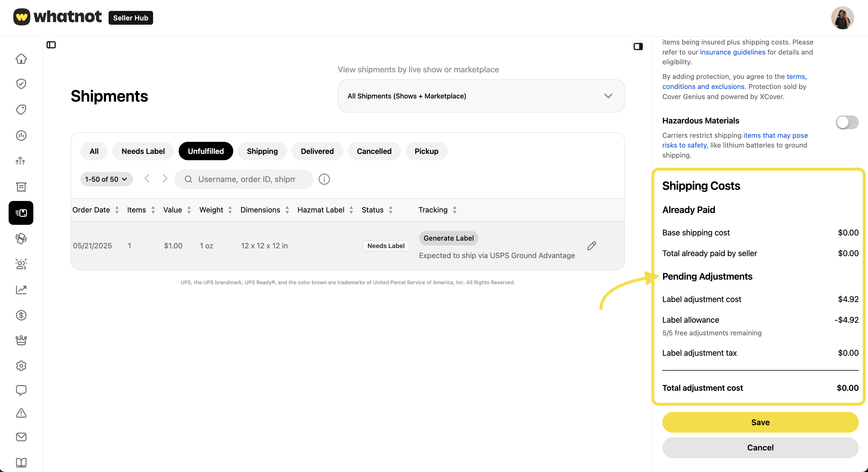Viewport: 868px width, 472px height.
Task: Open the trending line chart sidebar icon
Action: point(21,290)
